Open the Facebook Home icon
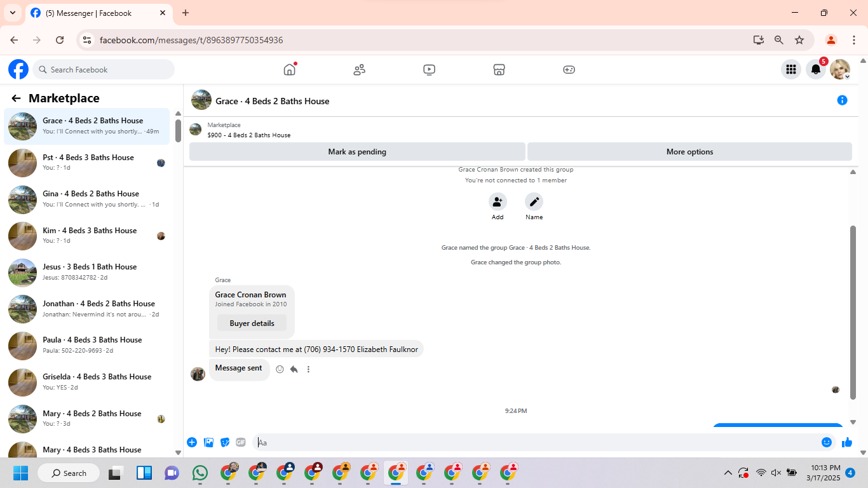 coord(290,69)
